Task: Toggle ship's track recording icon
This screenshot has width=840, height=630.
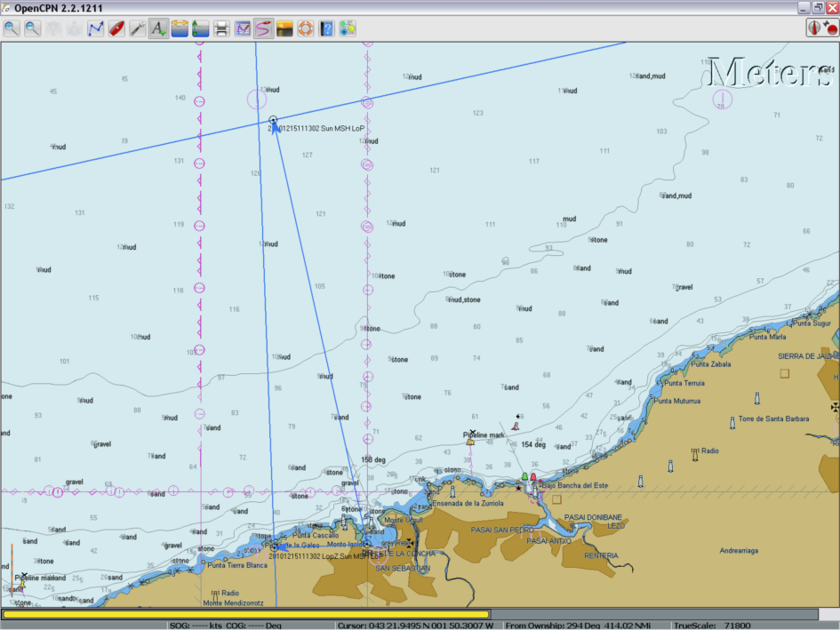Action: tap(263, 28)
